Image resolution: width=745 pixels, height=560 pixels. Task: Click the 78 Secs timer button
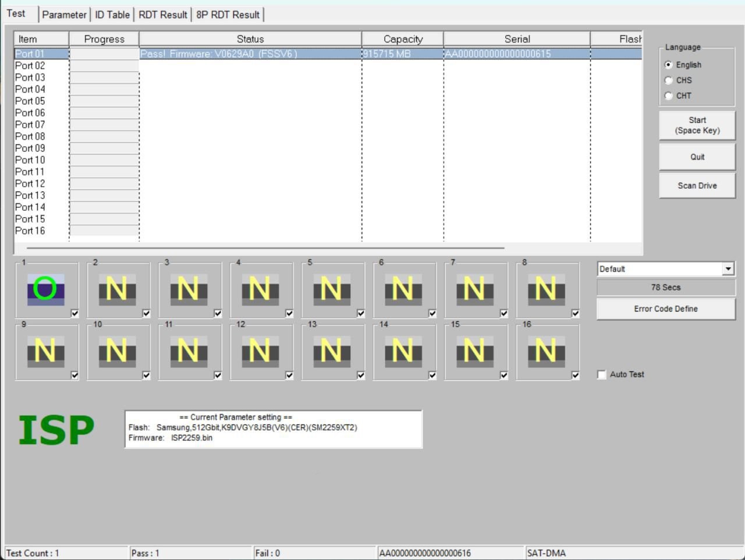coord(666,287)
